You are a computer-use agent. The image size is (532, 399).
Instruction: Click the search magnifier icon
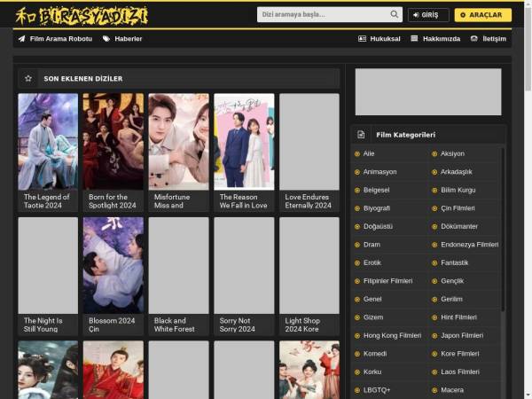pyautogui.click(x=395, y=15)
